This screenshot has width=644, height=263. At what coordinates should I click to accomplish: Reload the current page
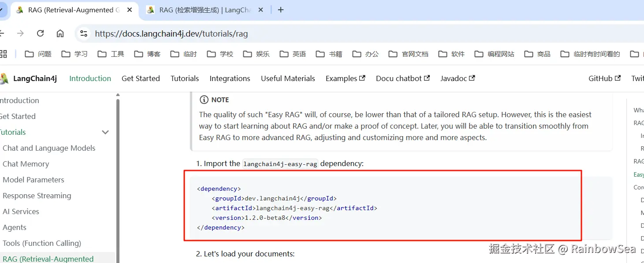point(40,33)
